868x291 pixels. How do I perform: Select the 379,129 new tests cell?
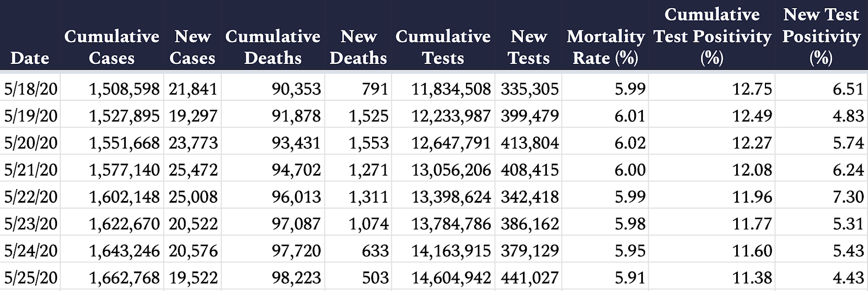click(x=529, y=250)
